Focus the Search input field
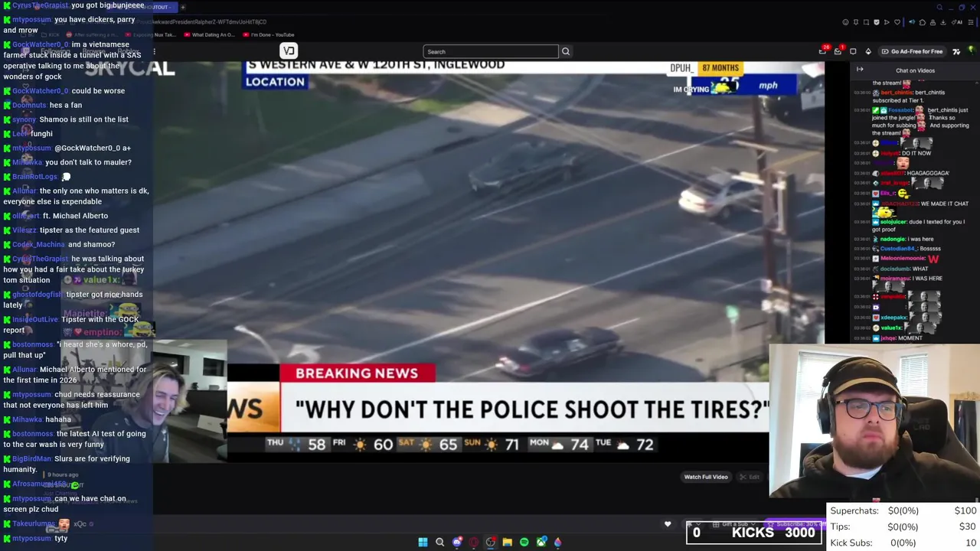 tap(490, 51)
